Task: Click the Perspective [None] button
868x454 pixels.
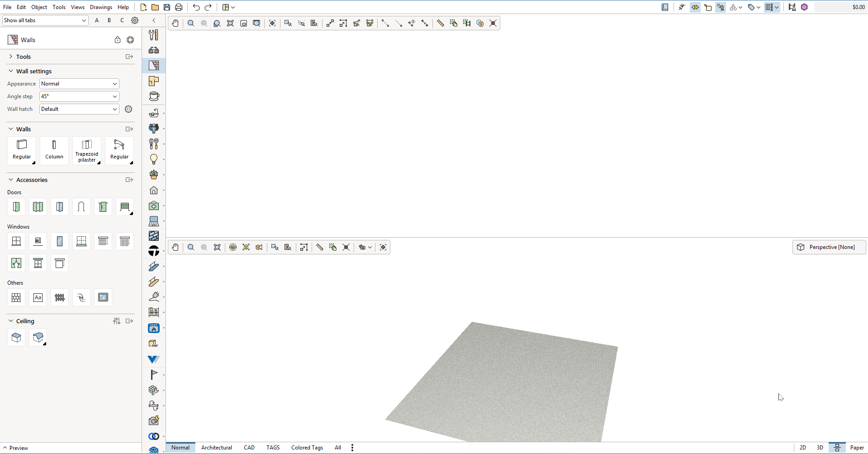Action: tap(829, 247)
